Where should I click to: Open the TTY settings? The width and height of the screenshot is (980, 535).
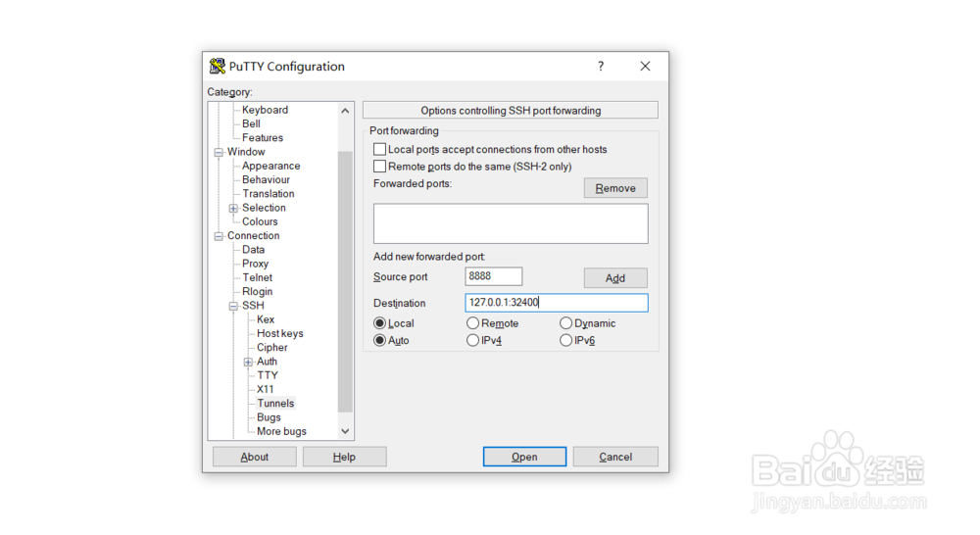click(268, 375)
